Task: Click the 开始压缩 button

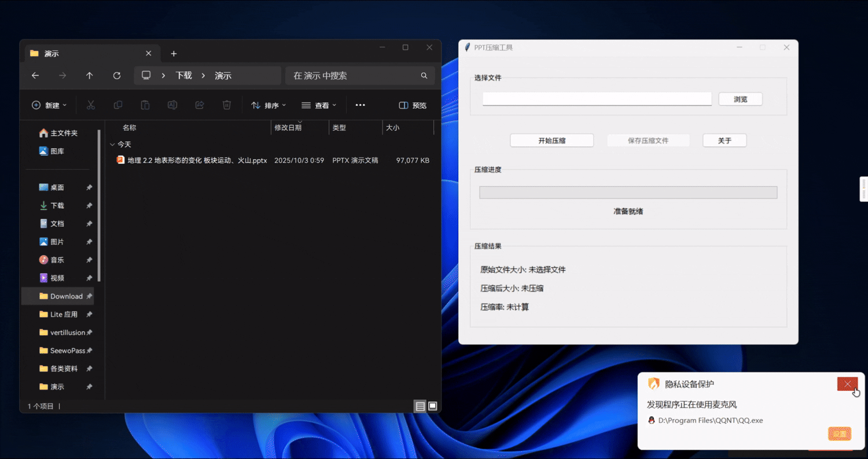Action: pos(551,141)
